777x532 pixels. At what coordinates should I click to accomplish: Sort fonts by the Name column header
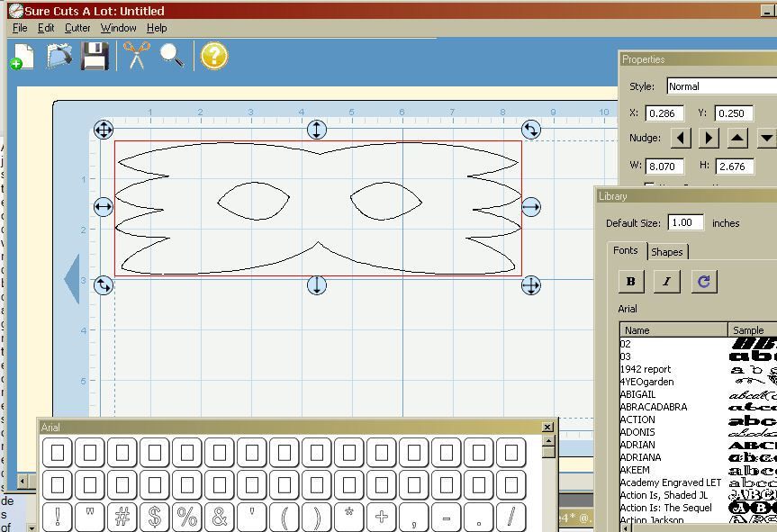[673, 329]
